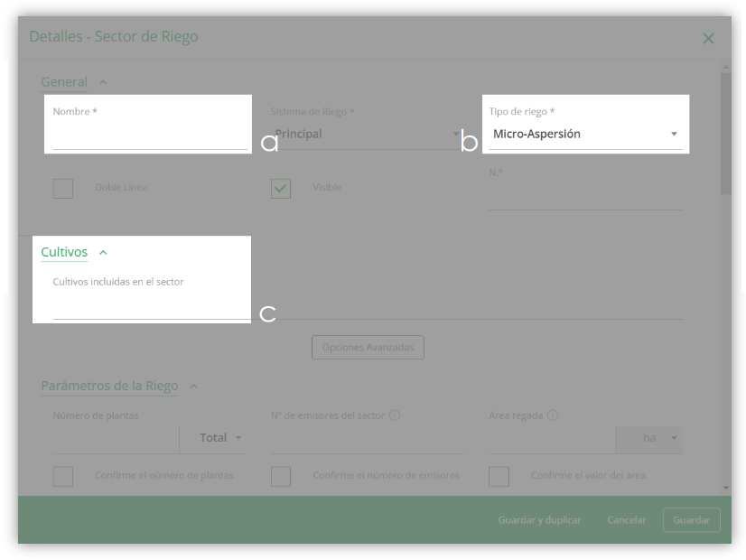The height and width of the screenshot is (560, 746).
Task: Click the Nombre input field
Action: pyautogui.click(x=150, y=135)
